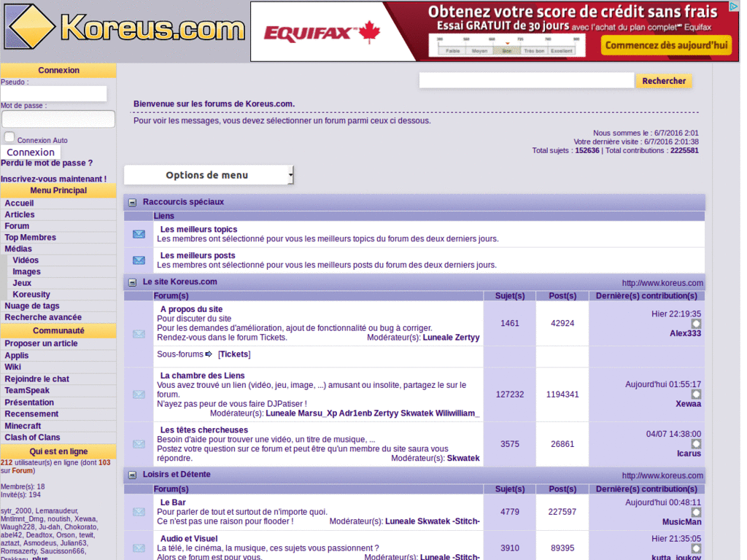Click Inscrivez-vous maintenant !
This screenshot has width=747, height=560.
tap(53, 179)
